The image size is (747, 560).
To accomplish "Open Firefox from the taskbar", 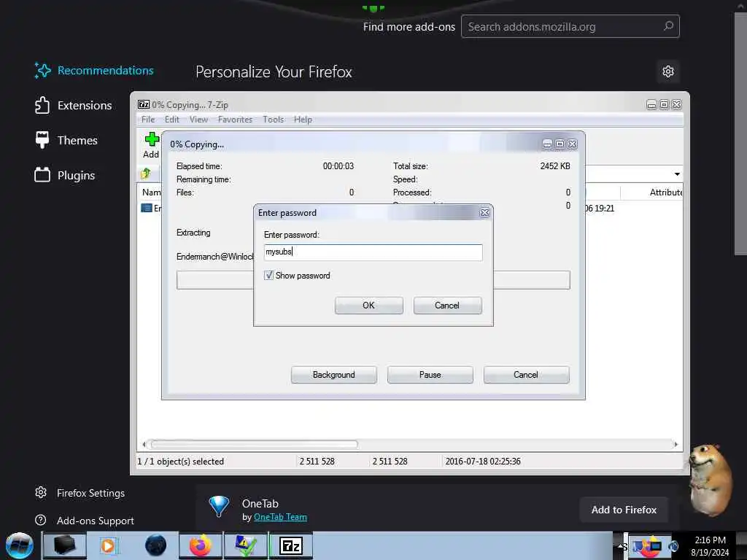I will (x=200, y=545).
